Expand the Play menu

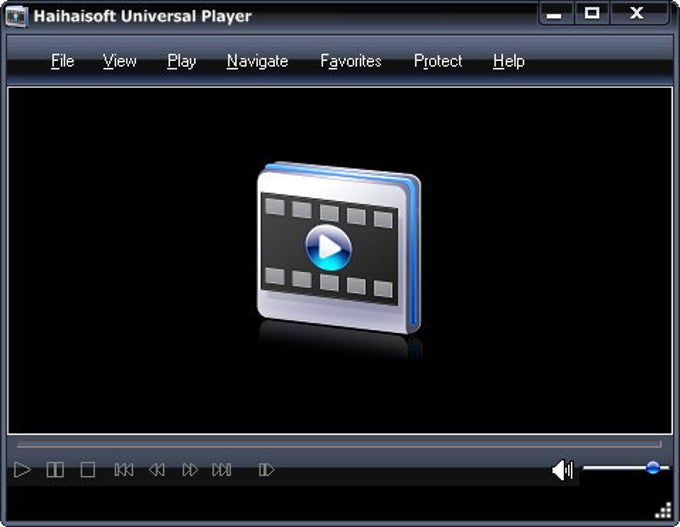pyautogui.click(x=182, y=62)
